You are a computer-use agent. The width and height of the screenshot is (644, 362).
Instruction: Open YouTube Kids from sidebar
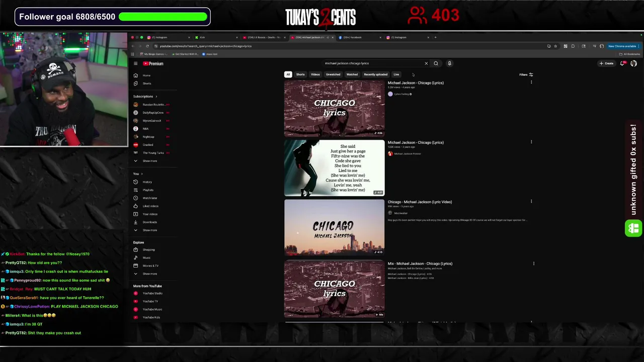tap(151, 318)
